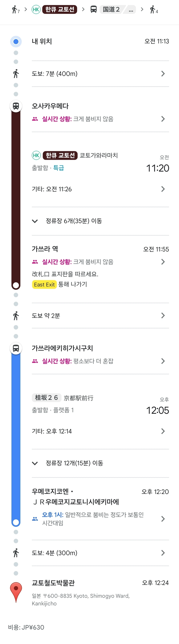Viewport: 179px width, 644px height.
Task: Tap the 한큐 교토선 line badge in header
Action: [x=60, y=9]
